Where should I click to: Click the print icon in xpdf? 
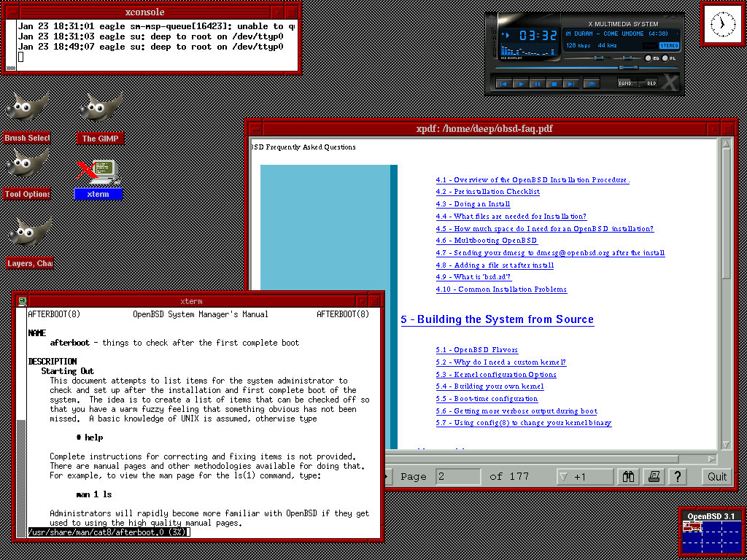tap(654, 476)
